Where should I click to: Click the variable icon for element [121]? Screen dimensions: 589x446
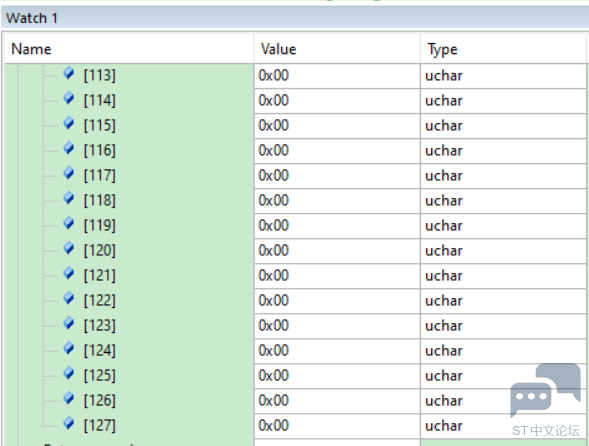[x=69, y=273]
